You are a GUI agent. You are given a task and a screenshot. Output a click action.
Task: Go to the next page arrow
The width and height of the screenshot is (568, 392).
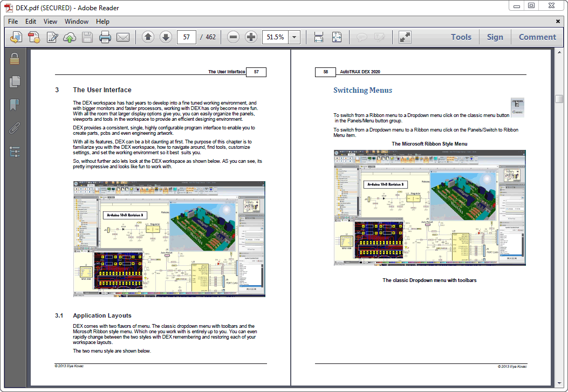coord(166,37)
